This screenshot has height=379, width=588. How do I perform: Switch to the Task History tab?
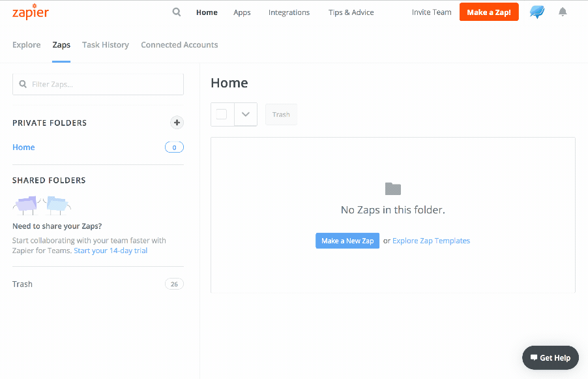106,45
